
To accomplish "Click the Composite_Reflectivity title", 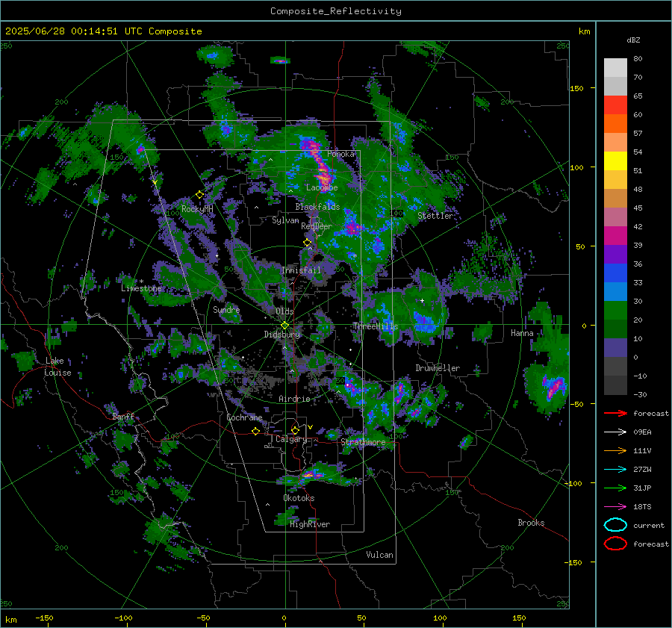I will [335, 11].
